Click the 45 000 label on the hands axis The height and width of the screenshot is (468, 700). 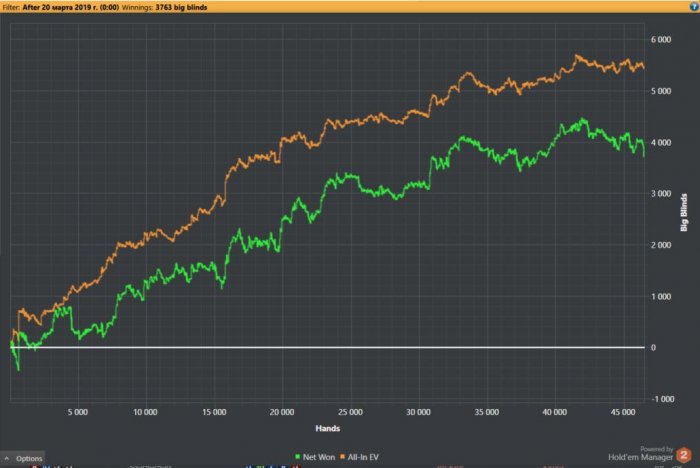tap(623, 412)
